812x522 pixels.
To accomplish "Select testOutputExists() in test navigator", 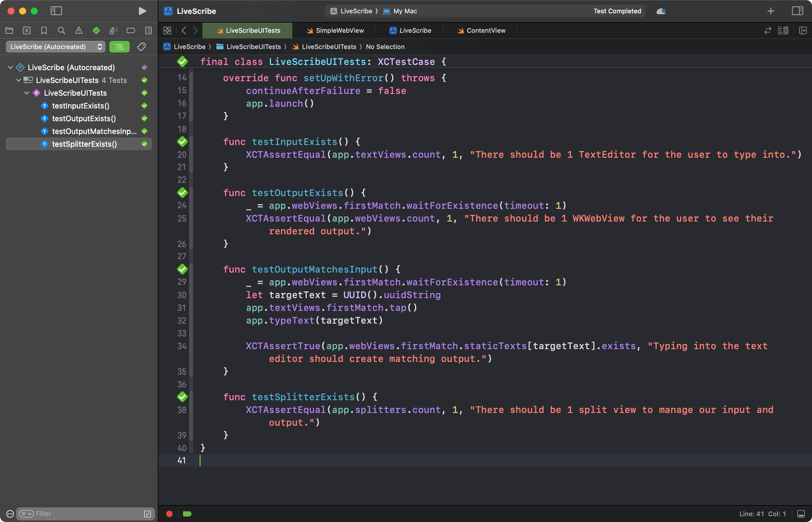I will coord(84,119).
